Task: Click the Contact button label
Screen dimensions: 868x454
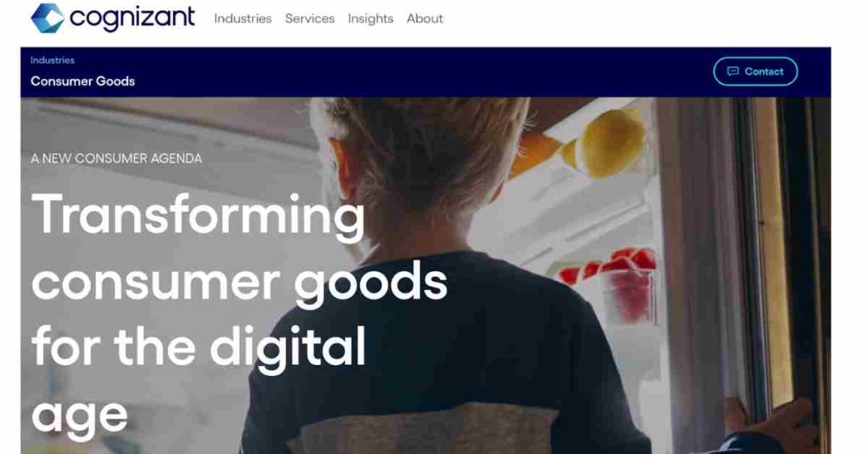Action: (x=764, y=71)
